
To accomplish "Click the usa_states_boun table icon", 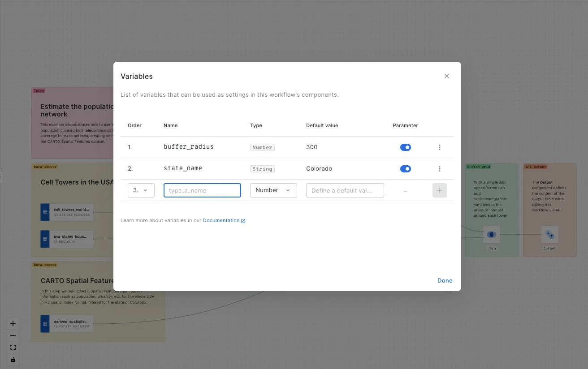I will click(45, 239).
